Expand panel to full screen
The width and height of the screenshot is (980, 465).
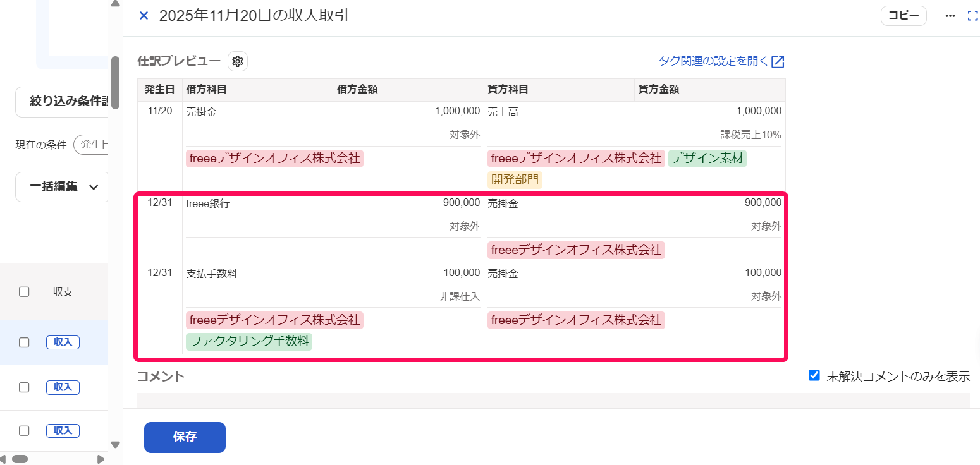point(973,16)
